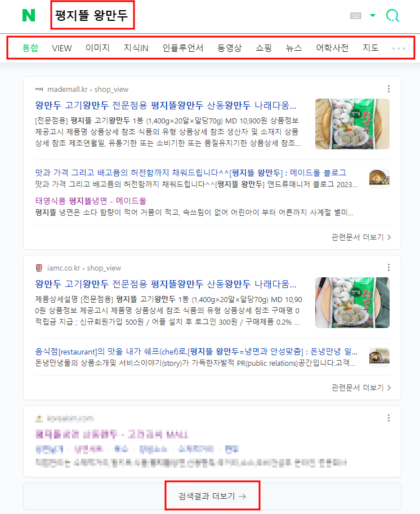Open the 메이드몰 블로그 post link
The width and height of the screenshot is (420, 514).
pos(190,172)
